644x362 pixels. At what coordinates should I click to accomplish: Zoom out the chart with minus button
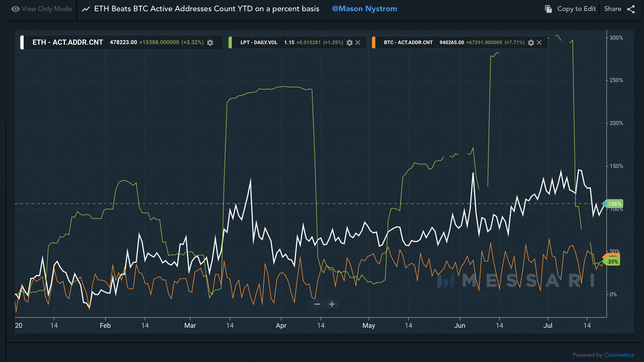[317, 304]
